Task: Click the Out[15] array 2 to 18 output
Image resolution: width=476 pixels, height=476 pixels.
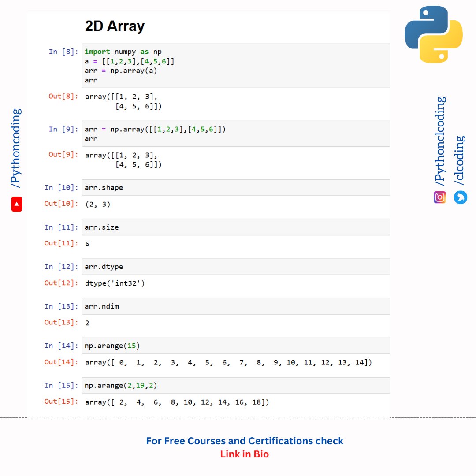Action: click(x=177, y=402)
